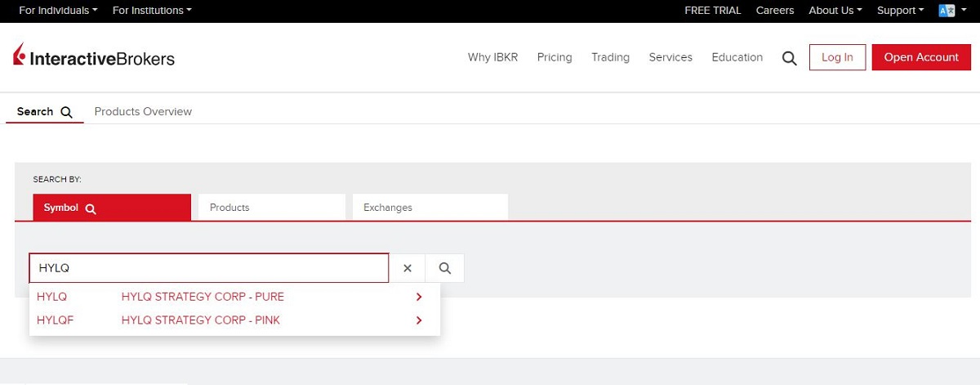Click the Open Account button
This screenshot has height=385, width=980.
[x=921, y=57]
